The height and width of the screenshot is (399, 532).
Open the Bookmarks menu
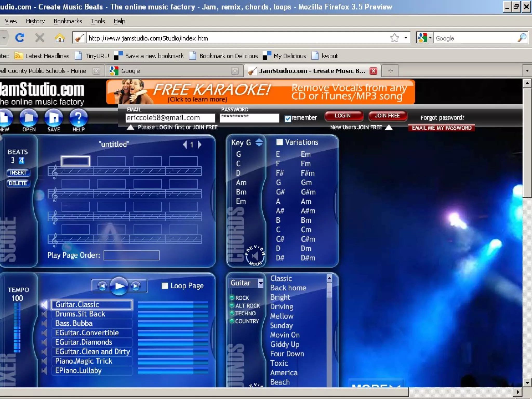[68, 21]
